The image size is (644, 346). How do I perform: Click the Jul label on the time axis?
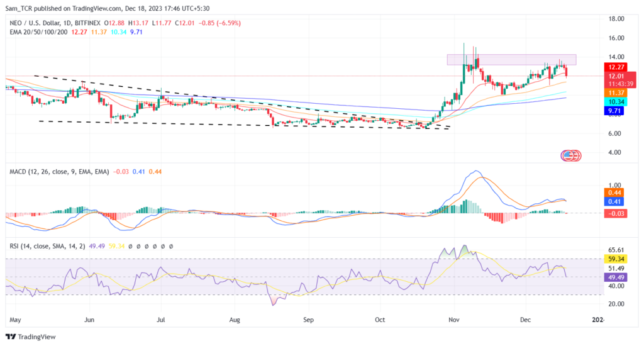(x=160, y=320)
